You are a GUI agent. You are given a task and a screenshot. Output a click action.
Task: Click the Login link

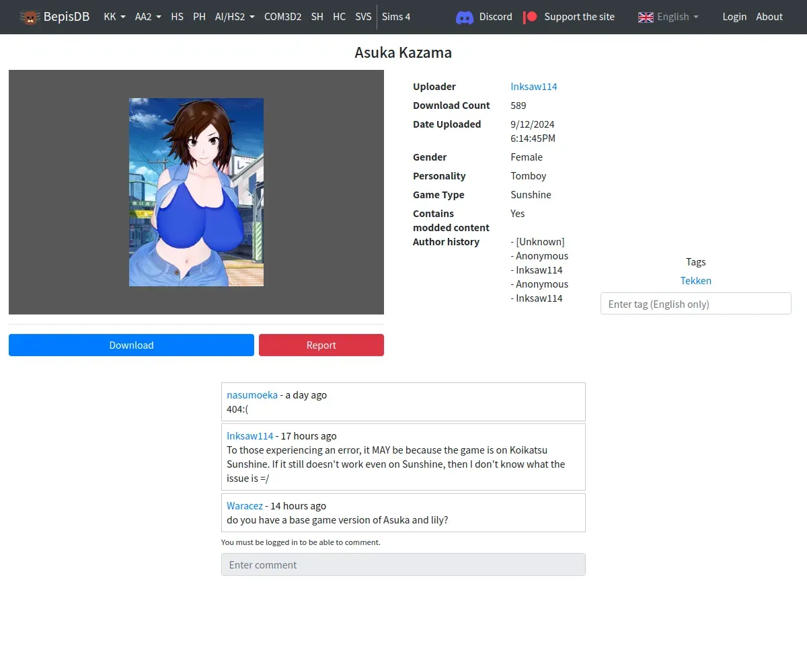point(734,17)
